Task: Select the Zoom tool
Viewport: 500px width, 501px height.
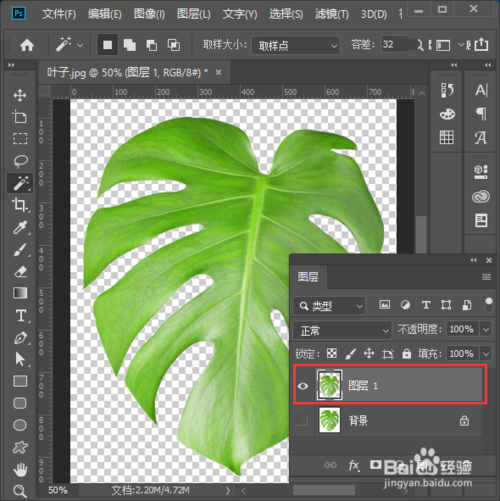Action: pos(20,491)
